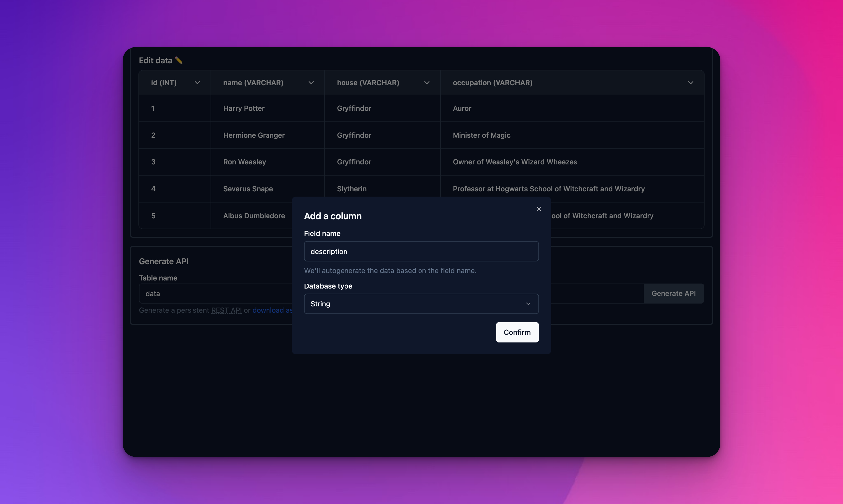Open the Database type String dropdown
The height and width of the screenshot is (504, 843).
[421, 304]
